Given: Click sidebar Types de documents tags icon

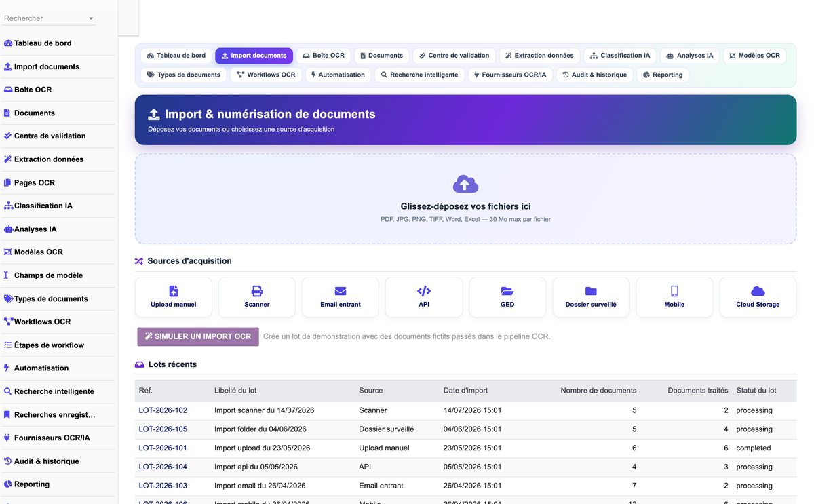Looking at the screenshot, I should [x=9, y=298].
